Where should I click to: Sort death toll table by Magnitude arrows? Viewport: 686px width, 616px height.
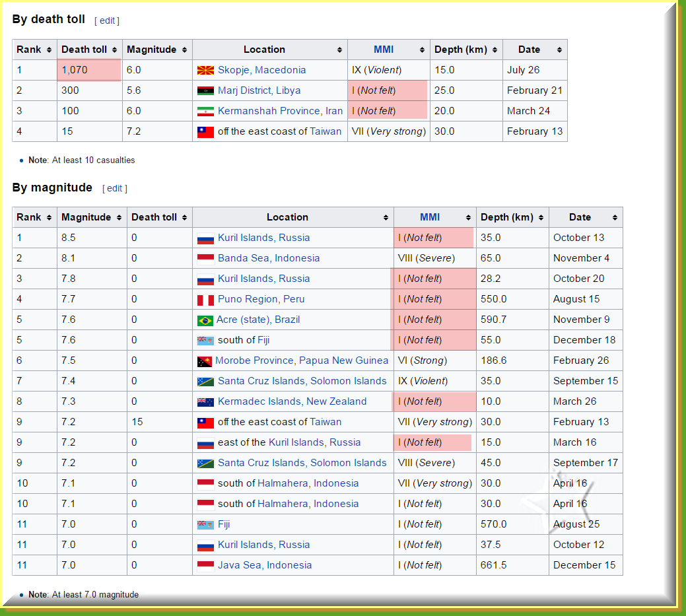184,50
